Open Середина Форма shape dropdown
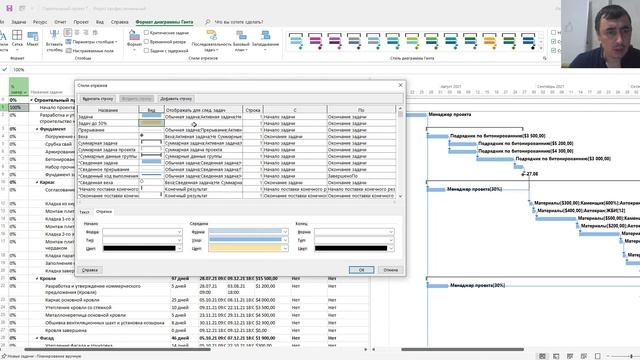The image size is (640, 360). pyautogui.click(x=285, y=232)
